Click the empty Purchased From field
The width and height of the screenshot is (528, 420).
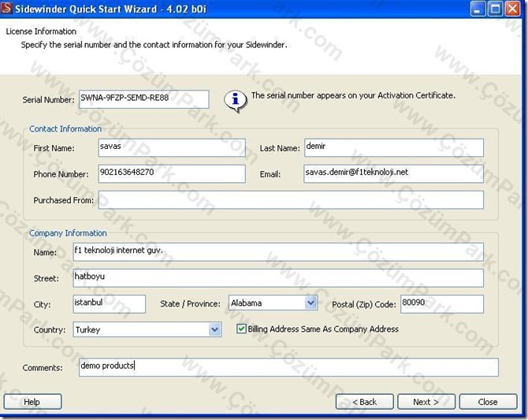[291, 199]
